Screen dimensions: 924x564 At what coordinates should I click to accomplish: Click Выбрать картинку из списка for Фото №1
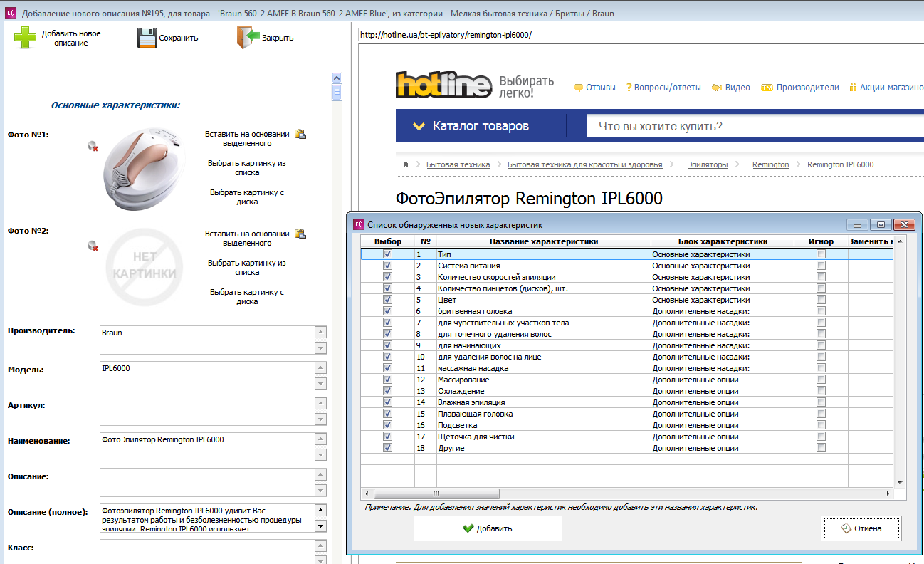(x=247, y=167)
